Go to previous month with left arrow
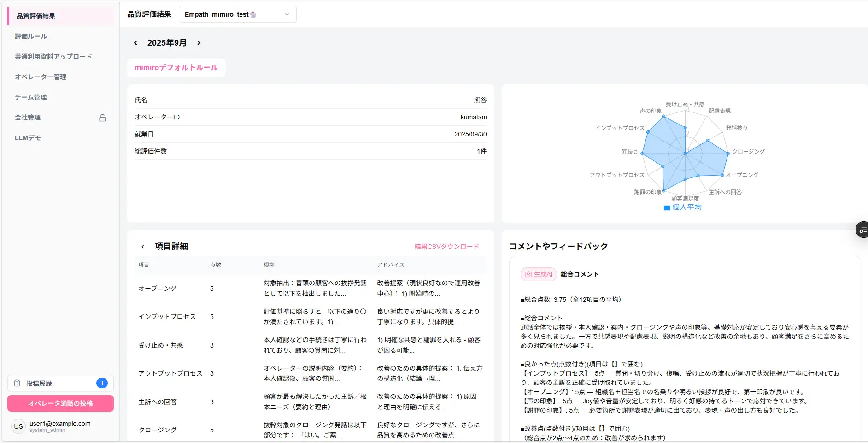The height and width of the screenshot is (443, 868). 135,43
